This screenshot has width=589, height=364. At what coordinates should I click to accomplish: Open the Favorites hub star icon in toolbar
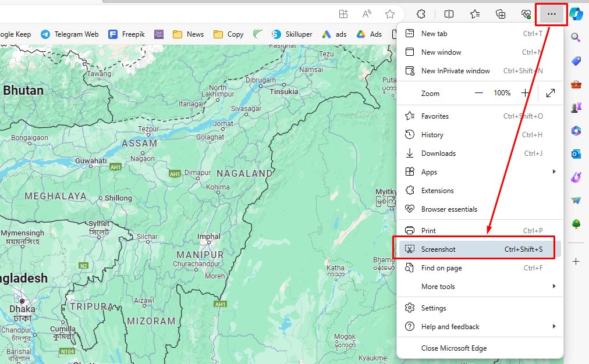(474, 14)
